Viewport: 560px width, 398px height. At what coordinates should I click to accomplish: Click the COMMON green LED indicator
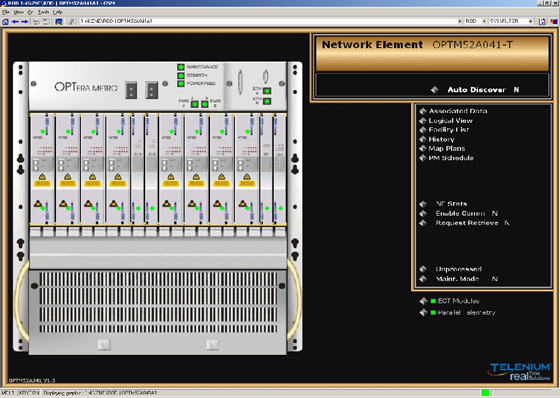click(181, 75)
